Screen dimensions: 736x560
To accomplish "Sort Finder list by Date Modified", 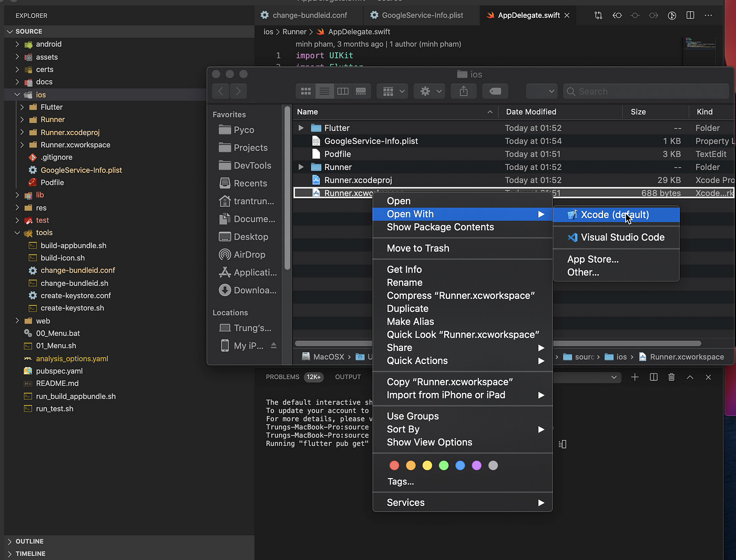I will 561,111.
